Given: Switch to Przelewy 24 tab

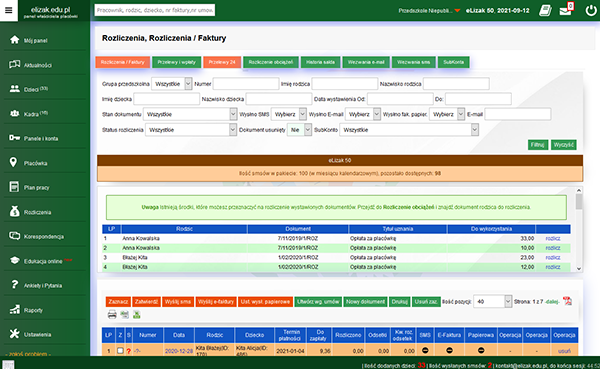Looking at the screenshot, I should pyautogui.click(x=222, y=62).
